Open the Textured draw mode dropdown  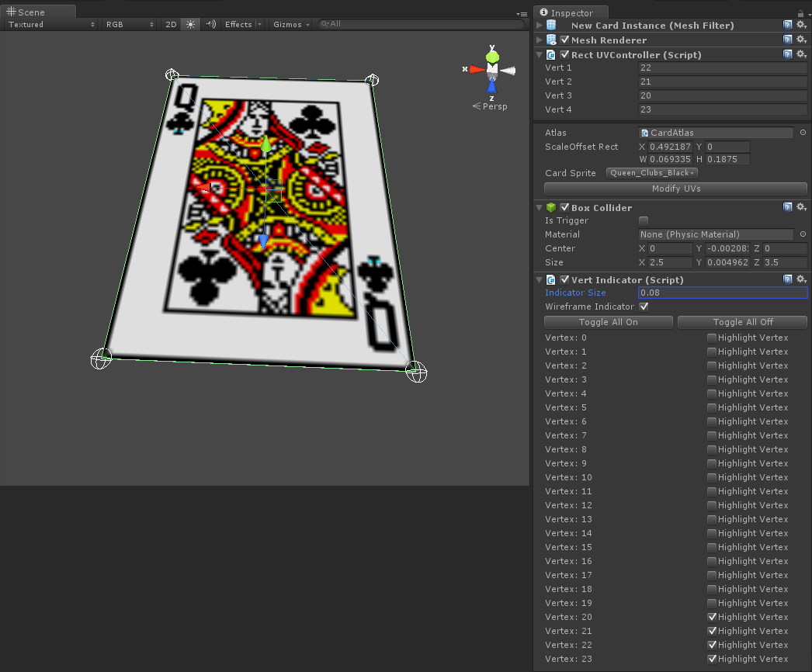click(x=50, y=24)
